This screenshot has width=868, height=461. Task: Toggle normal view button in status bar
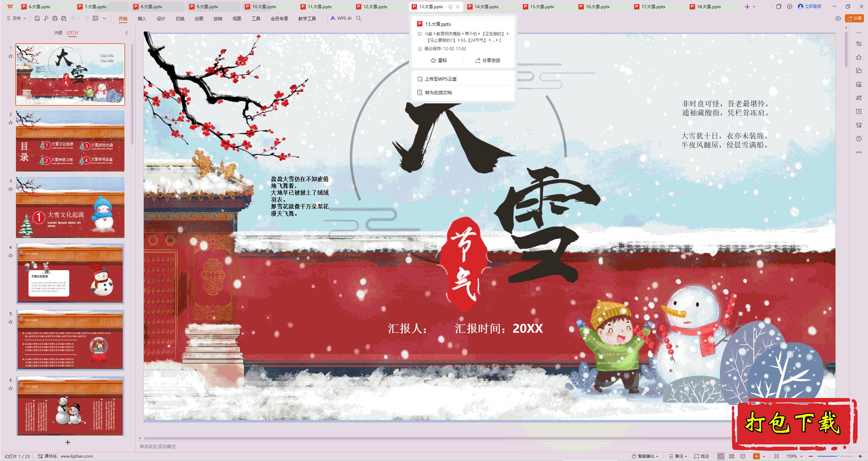point(721,456)
